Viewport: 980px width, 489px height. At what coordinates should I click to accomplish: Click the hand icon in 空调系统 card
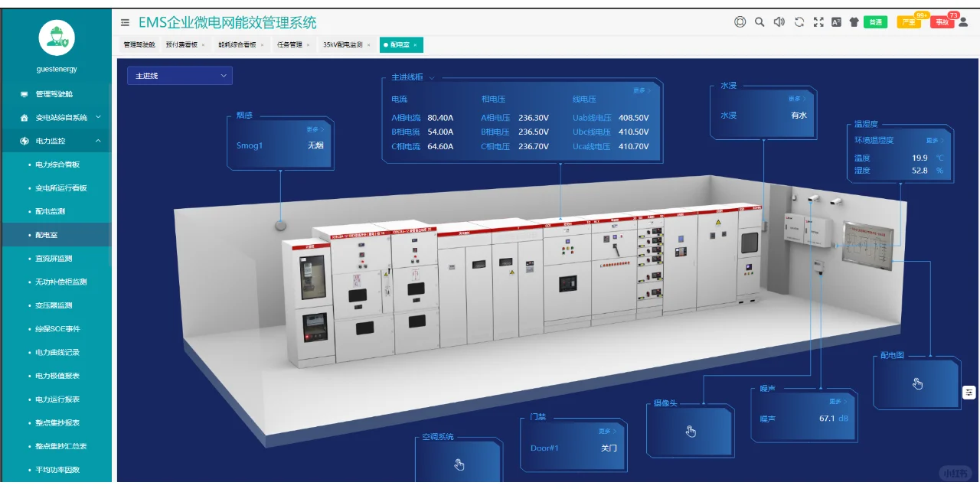point(459,465)
